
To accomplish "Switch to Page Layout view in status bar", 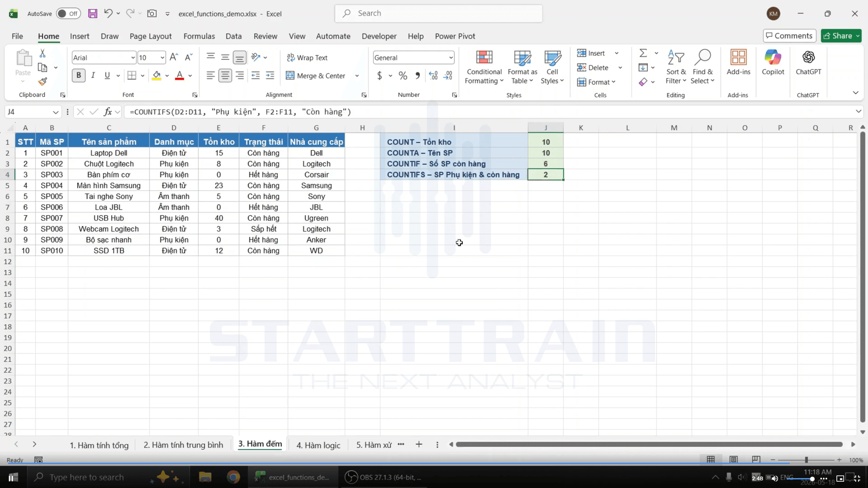I will 734,460.
